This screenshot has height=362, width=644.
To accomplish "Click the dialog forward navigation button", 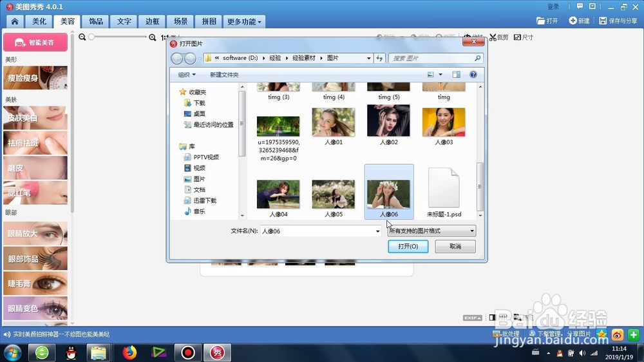I will pos(190,59).
